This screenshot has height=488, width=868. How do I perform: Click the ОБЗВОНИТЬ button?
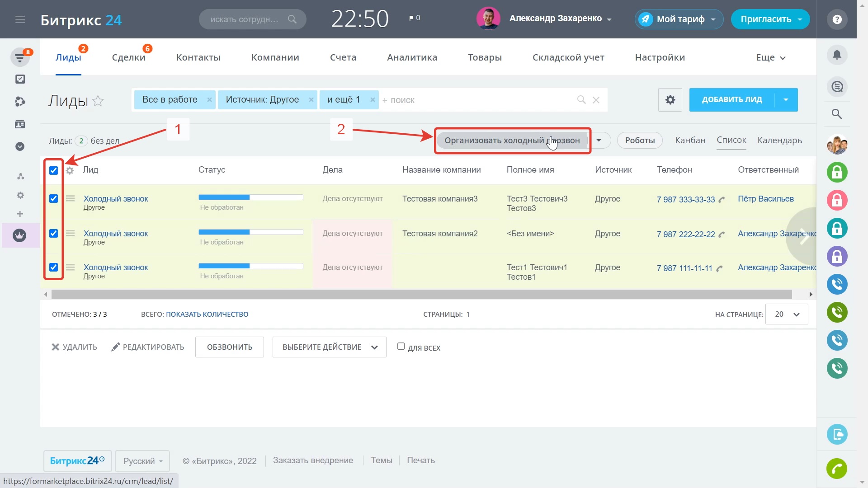pos(230,347)
